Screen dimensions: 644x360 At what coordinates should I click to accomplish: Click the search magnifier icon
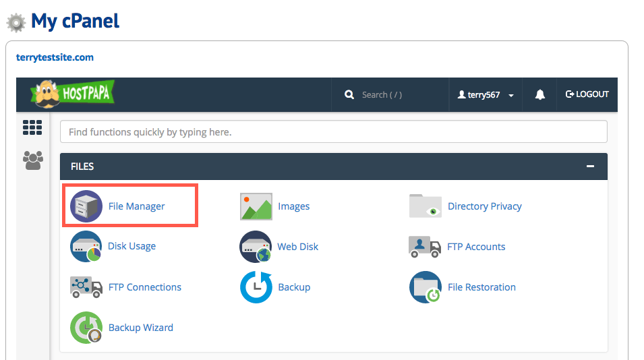(349, 95)
